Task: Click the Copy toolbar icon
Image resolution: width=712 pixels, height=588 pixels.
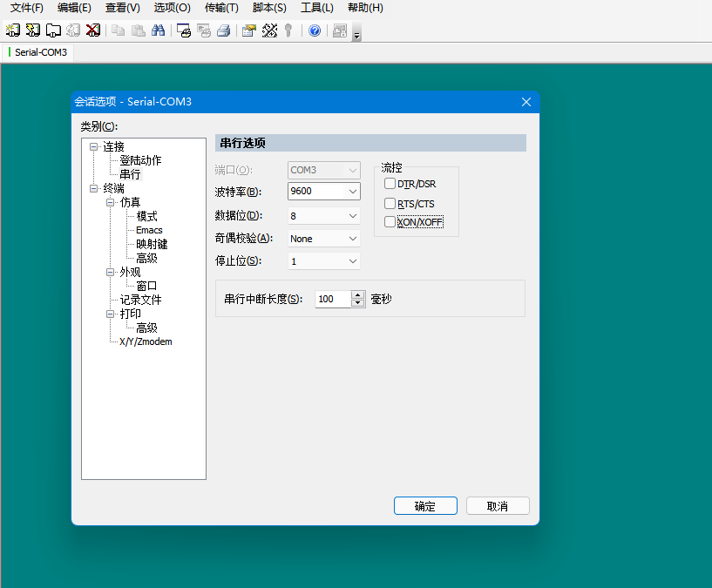Action: pos(118,30)
